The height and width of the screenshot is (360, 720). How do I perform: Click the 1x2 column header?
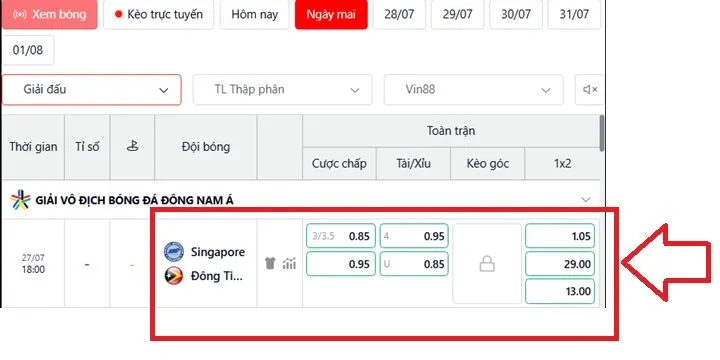tap(562, 163)
